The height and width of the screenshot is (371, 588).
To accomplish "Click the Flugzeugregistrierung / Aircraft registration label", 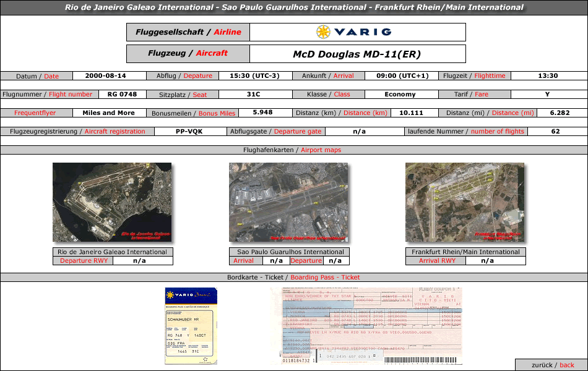I will point(77,132).
